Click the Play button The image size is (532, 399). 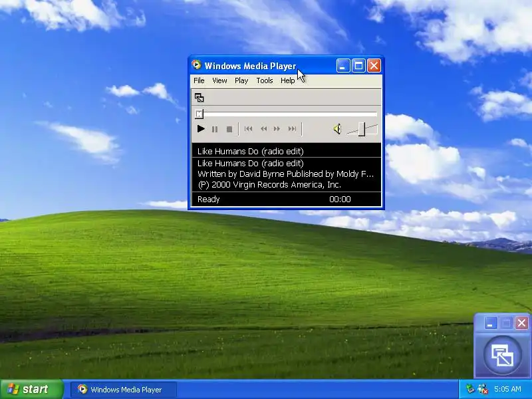(201, 129)
